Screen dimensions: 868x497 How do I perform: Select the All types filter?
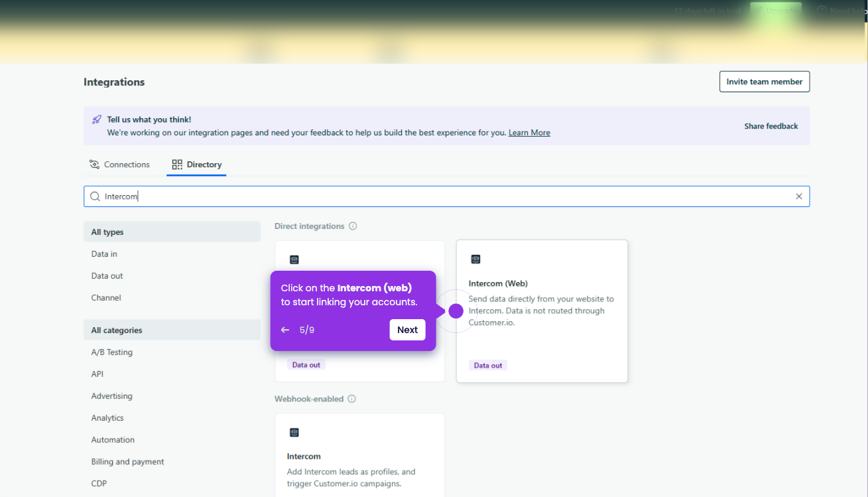tap(172, 232)
